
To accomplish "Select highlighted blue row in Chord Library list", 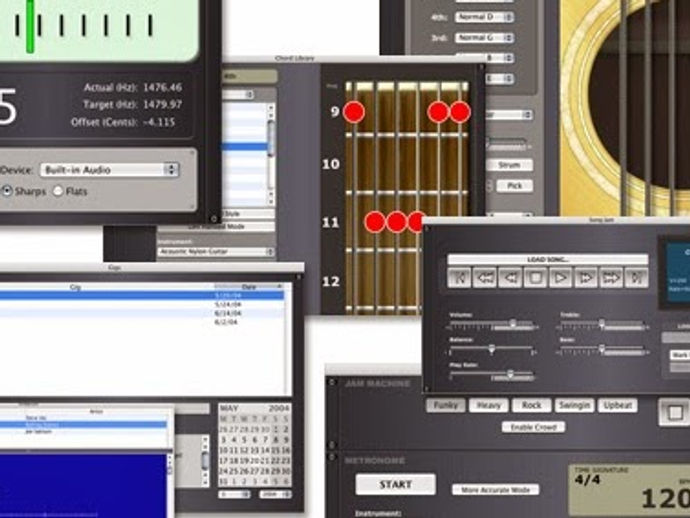I will pyautogui.click(x=245, y=146).
